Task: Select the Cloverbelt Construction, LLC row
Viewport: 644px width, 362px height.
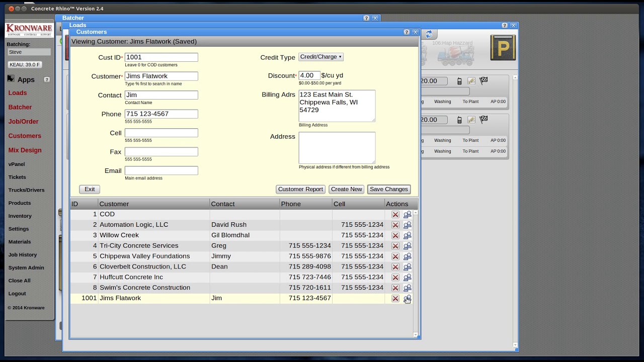Action: point(142,267)
